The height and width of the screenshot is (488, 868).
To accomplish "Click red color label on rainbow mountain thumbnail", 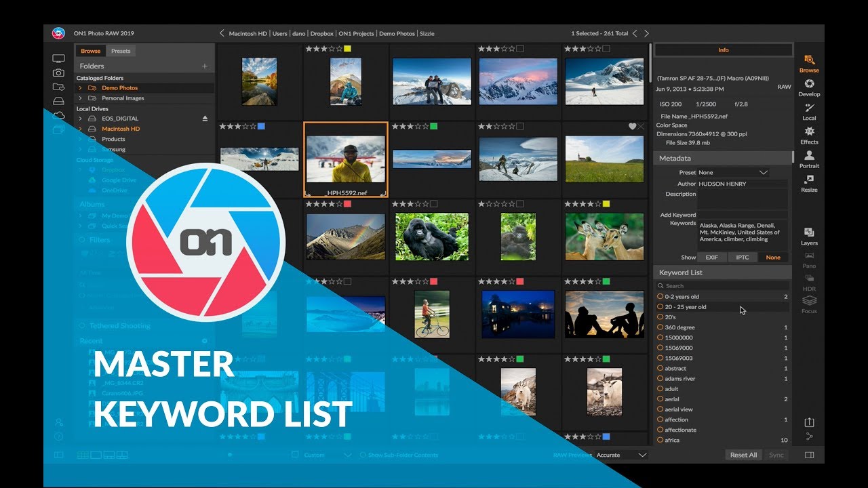I will 347,203.
